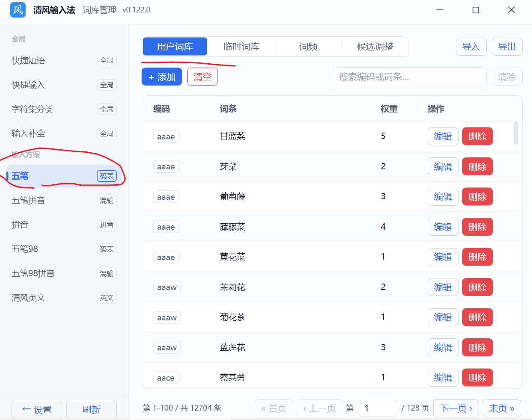Click the page number input field
This screenshot has height=420, width=532.
pos(377,408)
